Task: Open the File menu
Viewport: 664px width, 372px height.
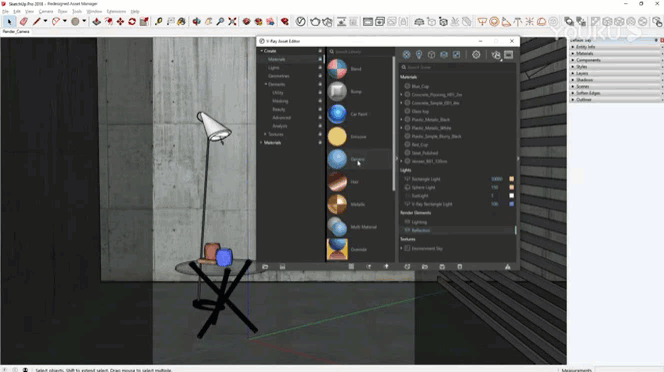Action: coord(6,11)
